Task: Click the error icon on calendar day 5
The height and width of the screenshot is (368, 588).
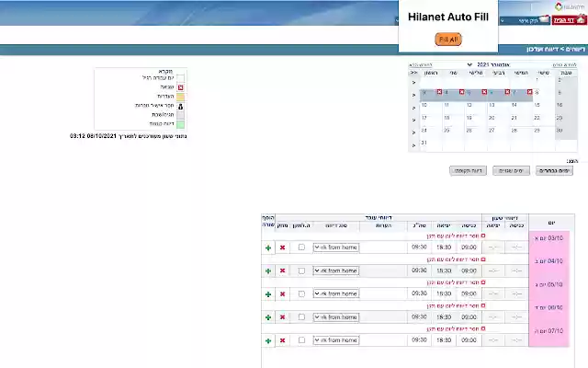Action: [x=484, y=92]
